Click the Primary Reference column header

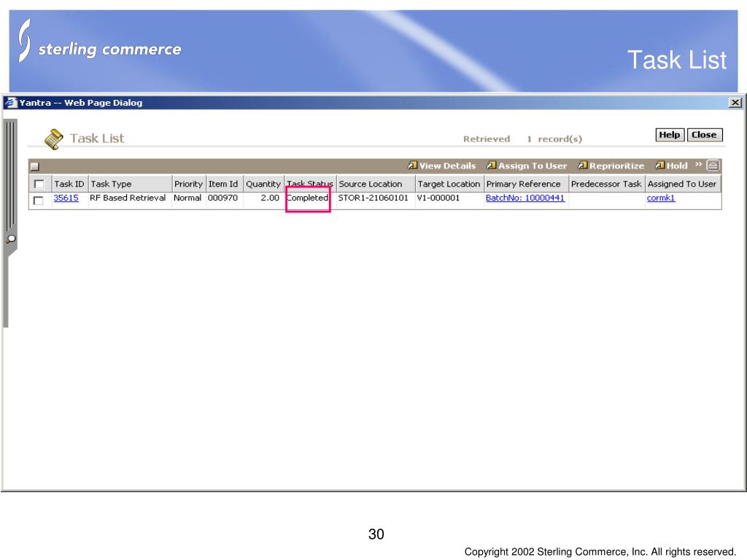[526, 184]
